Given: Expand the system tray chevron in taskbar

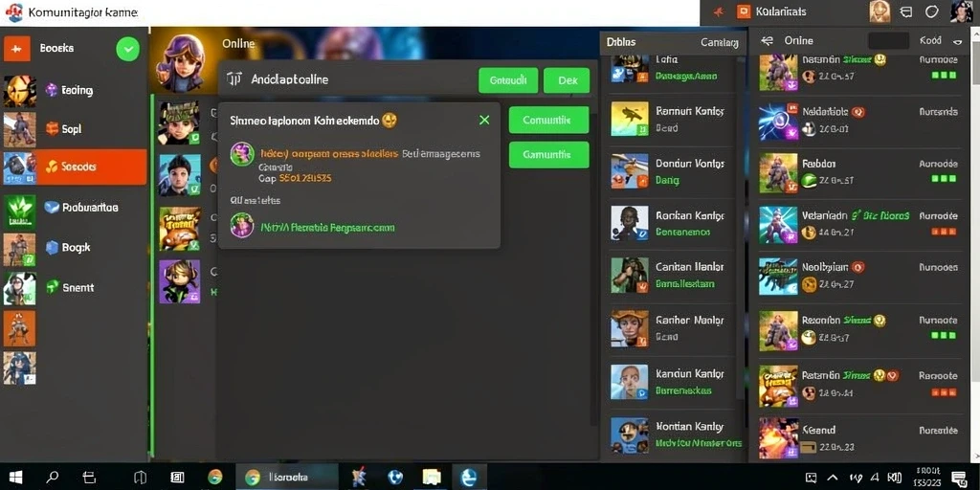Looking at the screenshot, I should [834, 478].
